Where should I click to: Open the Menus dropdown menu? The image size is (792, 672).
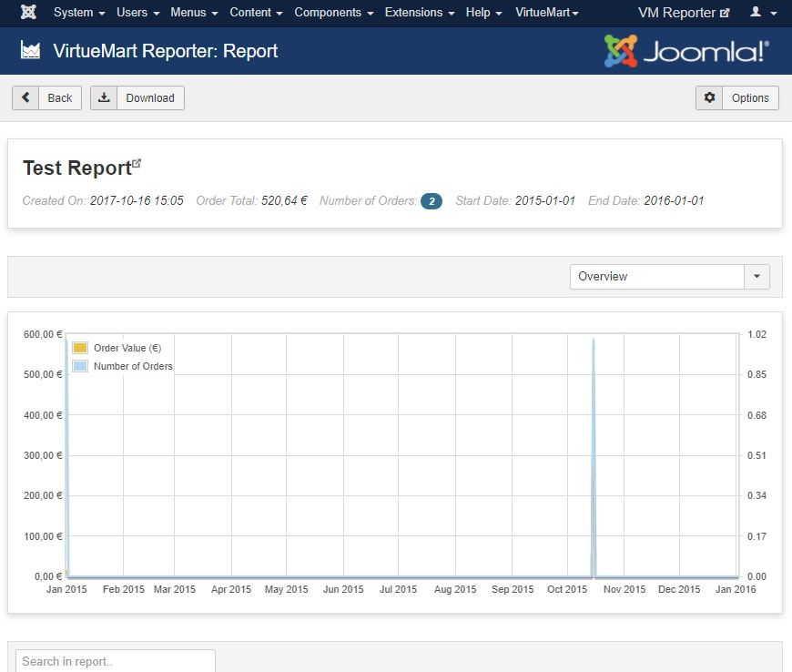point(194,13)
